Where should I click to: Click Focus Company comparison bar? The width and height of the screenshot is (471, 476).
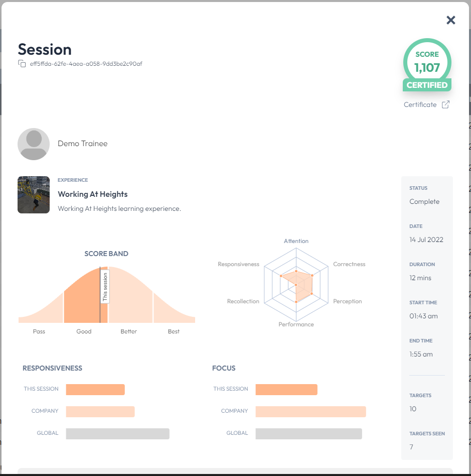[x=310, y=412]
